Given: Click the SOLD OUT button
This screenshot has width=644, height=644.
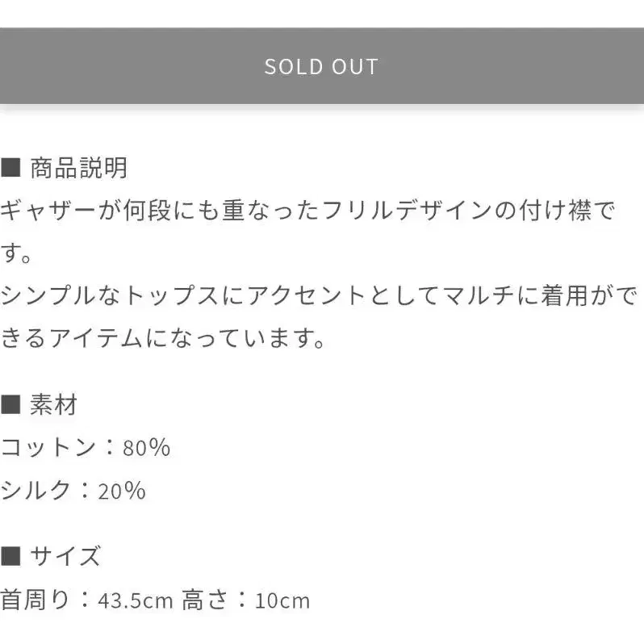Looking at the screenshot, I should [322, 65].
